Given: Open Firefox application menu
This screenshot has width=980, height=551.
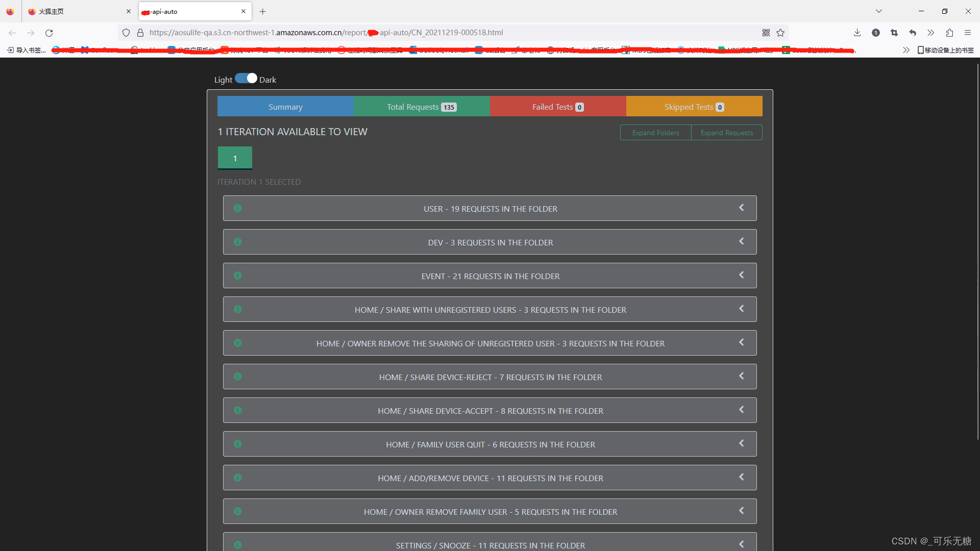Looking at the screenshot, I should (x=968, y=33).
